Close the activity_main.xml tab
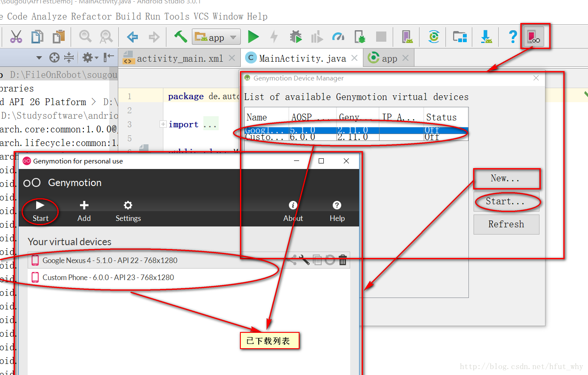 [232, 58]
